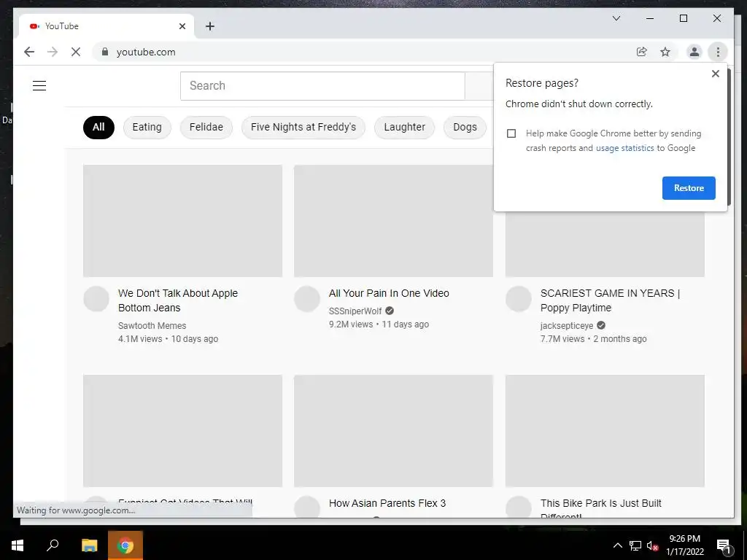Open thumbnail of Apple Bottom Jeans video
This screenshot has width=747, height=560.
pyautogui.click(x=182, y=221)
